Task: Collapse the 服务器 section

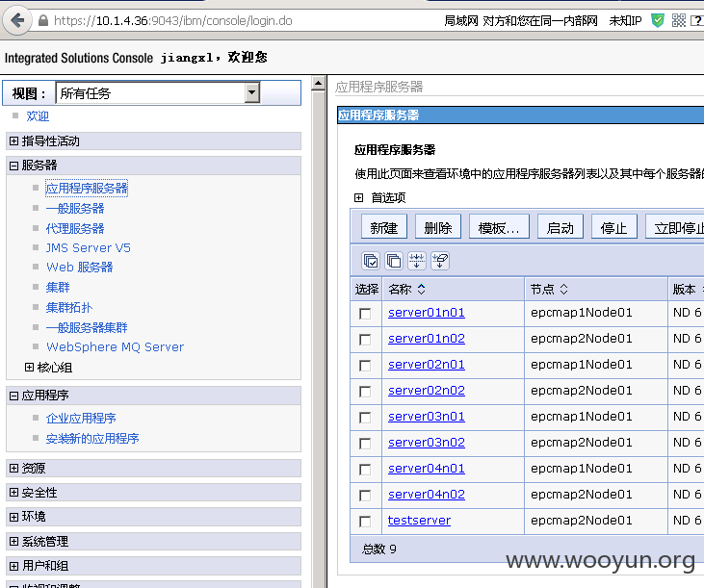Action: 13,166
